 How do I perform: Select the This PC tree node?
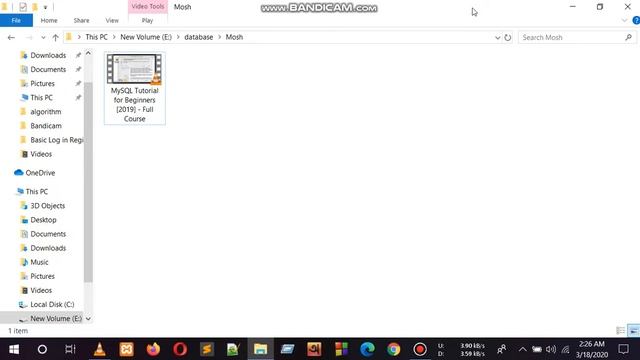coord(36,191)
